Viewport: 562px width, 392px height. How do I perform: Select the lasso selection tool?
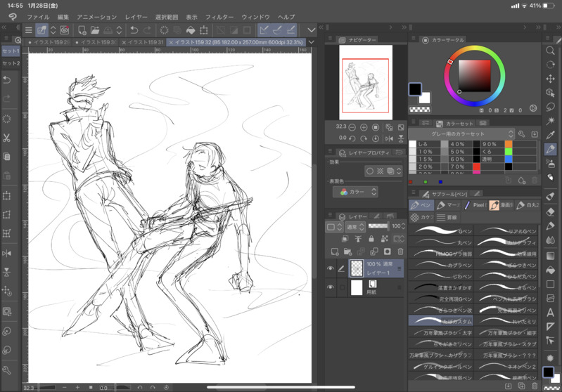pyautogui.click(x=550, y=107)
